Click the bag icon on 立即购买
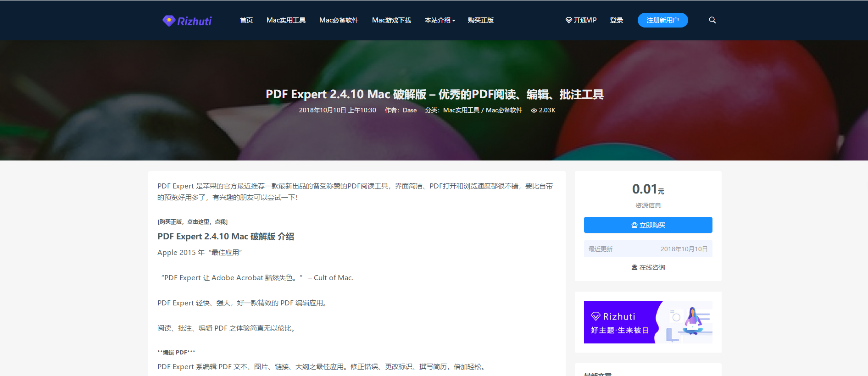Image resolution: width=868 pixels, height=376 pixels. [634, 225]
